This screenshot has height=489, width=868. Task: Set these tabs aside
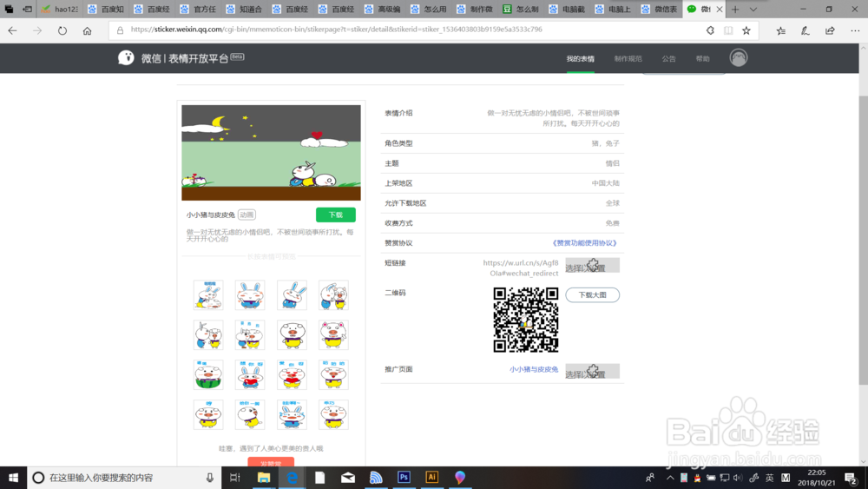coord(27,10)
